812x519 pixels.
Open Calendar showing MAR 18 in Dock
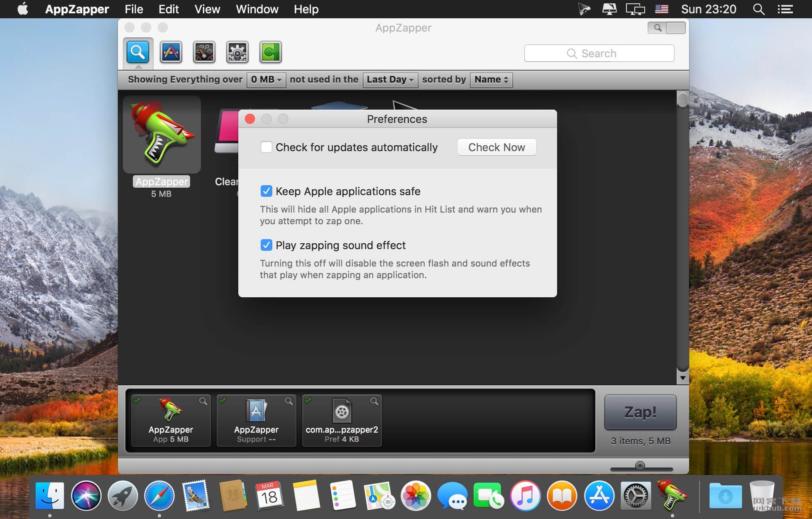[269, 496]
